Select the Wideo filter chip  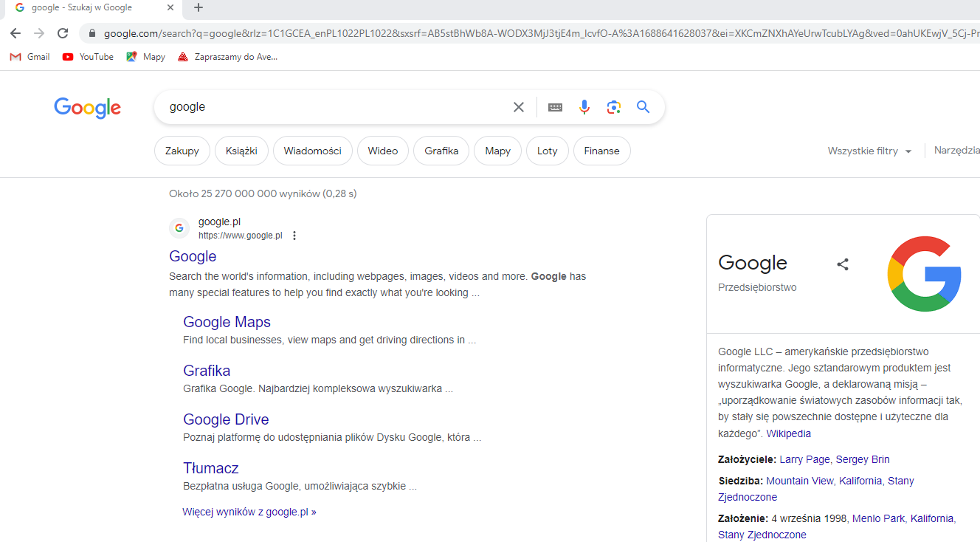(383, 151)
